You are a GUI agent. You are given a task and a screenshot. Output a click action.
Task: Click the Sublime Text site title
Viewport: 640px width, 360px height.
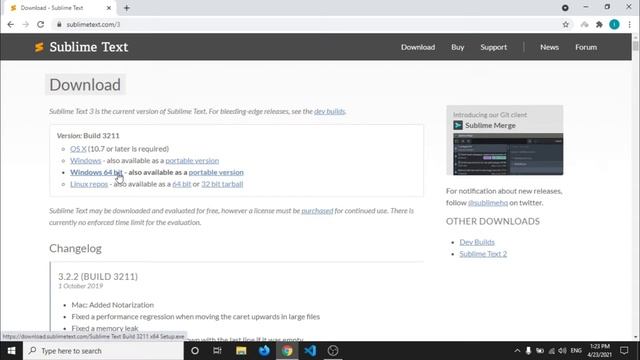coord(89,47)
